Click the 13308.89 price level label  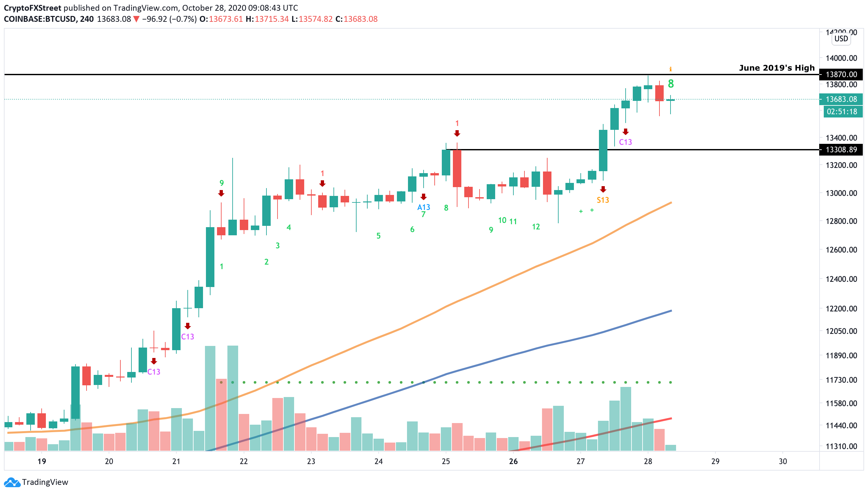(x=841, y=150)
